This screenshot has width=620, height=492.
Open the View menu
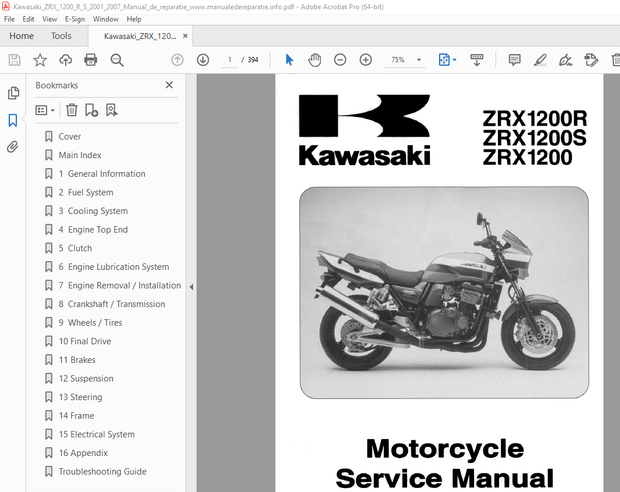pos(49,19)
